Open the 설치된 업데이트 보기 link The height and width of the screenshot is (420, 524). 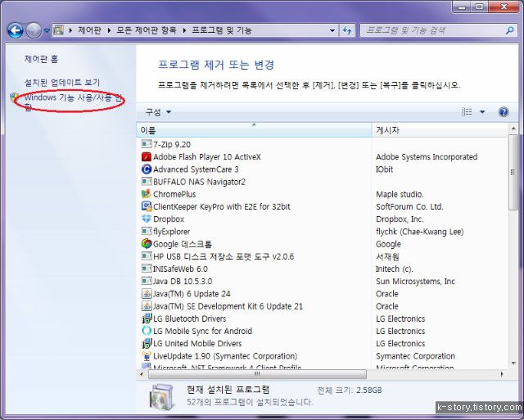[x=62, y=82]
